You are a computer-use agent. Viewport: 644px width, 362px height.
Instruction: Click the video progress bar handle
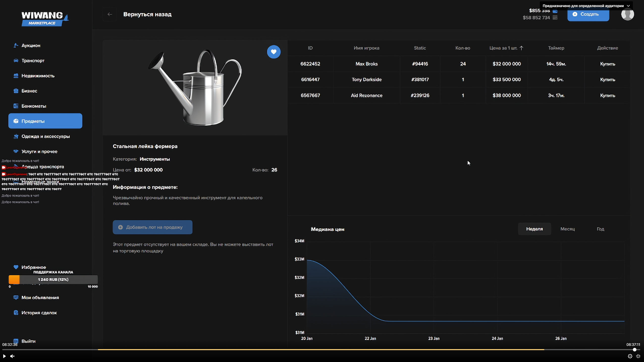pos(634,350)
